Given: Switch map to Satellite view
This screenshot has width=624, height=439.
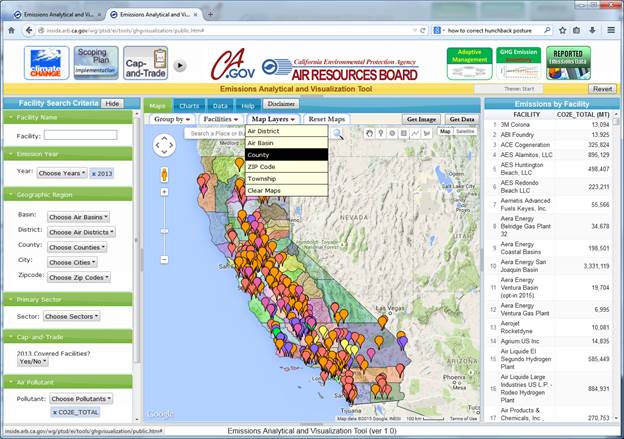Looking at the screenshot, I should pos(465,132).
